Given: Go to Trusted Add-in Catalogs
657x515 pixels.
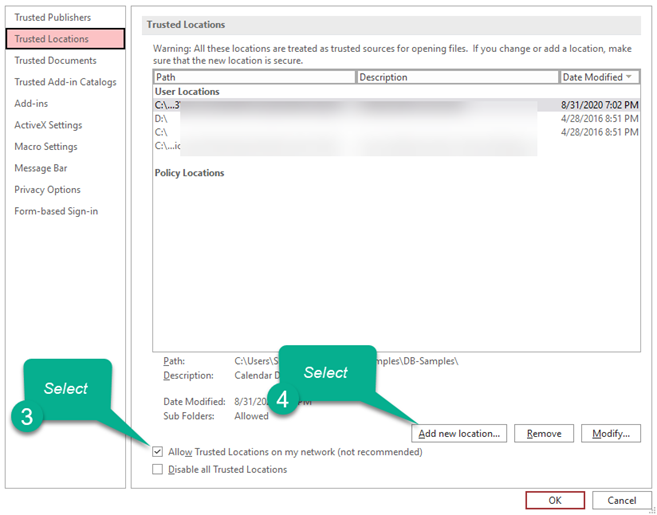Looking at the screenshot, I should (x=65, y=82).
